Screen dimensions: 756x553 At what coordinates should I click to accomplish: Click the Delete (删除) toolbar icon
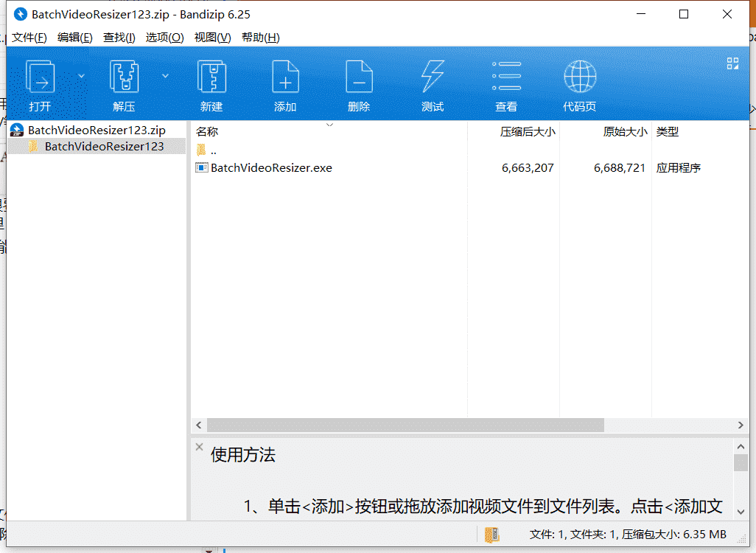coord(359,76)
